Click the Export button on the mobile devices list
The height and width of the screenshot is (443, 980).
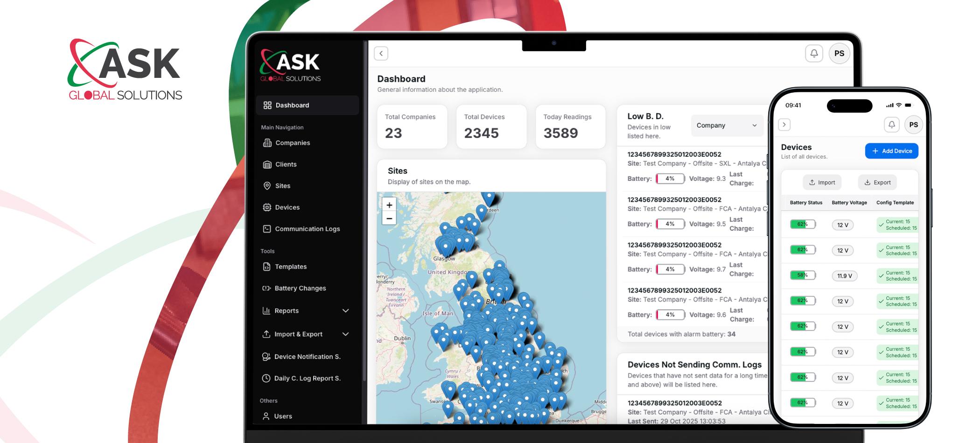(877, 182)
